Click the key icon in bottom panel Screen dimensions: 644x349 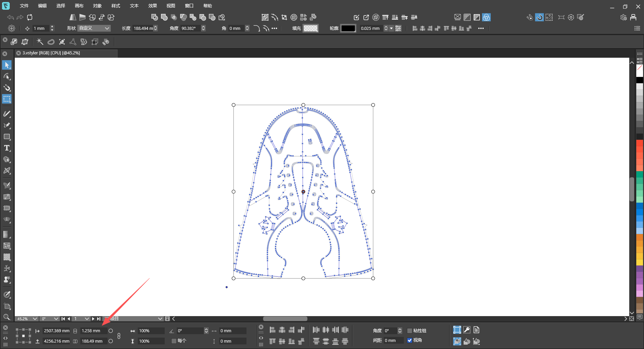[x=467, y=330]
